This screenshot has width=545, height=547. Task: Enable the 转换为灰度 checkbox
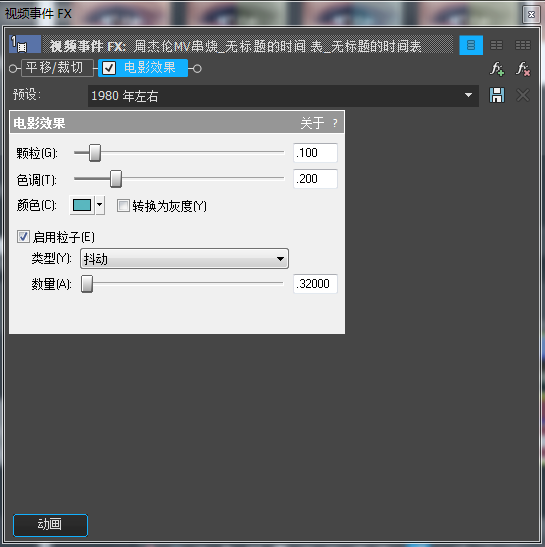(123, 206)
